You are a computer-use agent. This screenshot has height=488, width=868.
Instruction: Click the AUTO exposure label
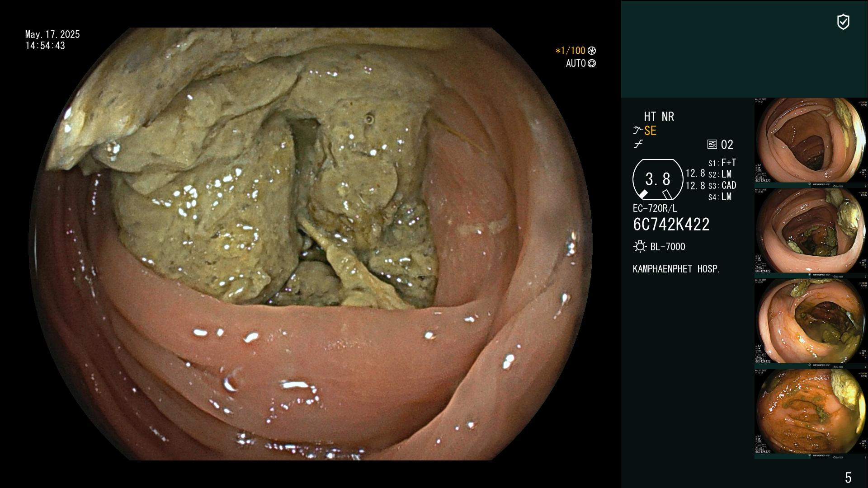pos(576,64)
